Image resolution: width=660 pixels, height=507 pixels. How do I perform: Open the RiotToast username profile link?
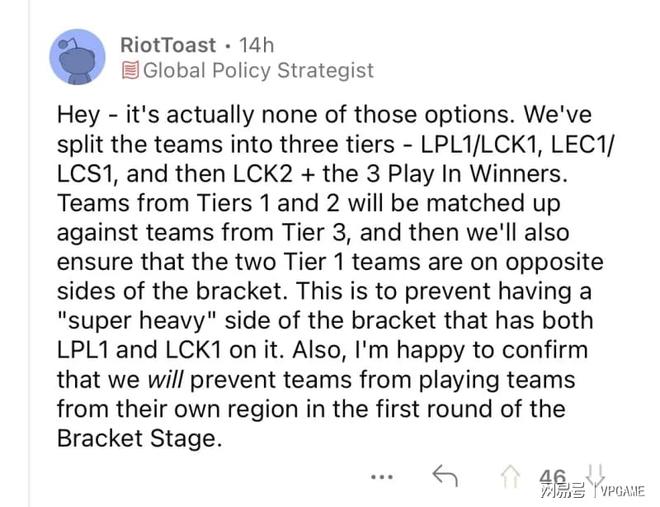[168, 45]
